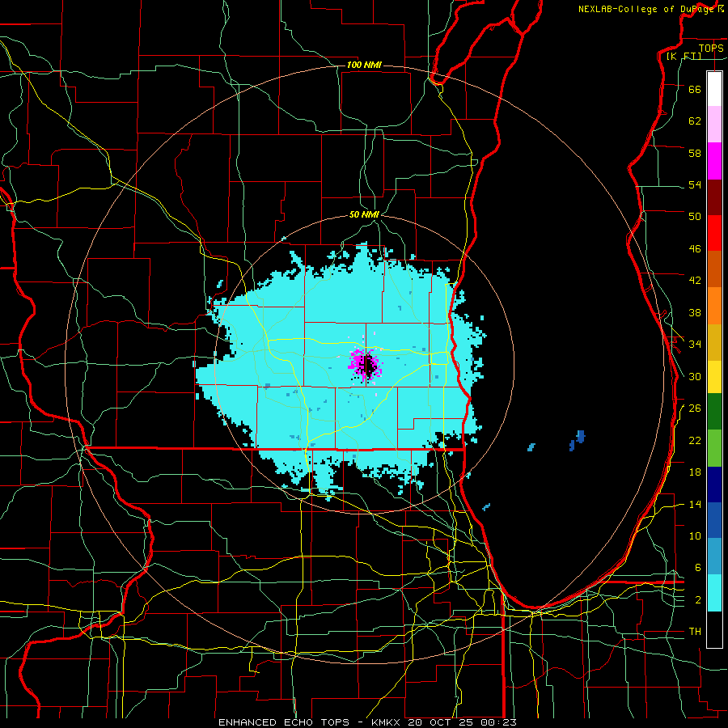Select the dark green legend swatch
The image size is (728, 728).
click(x=714, y=412)
